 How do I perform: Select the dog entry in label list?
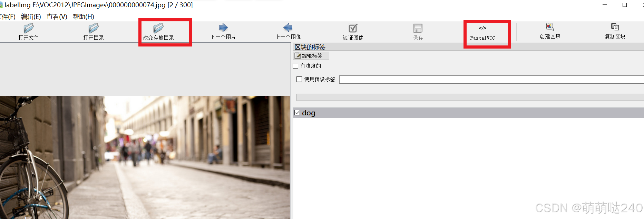point(309,113)
